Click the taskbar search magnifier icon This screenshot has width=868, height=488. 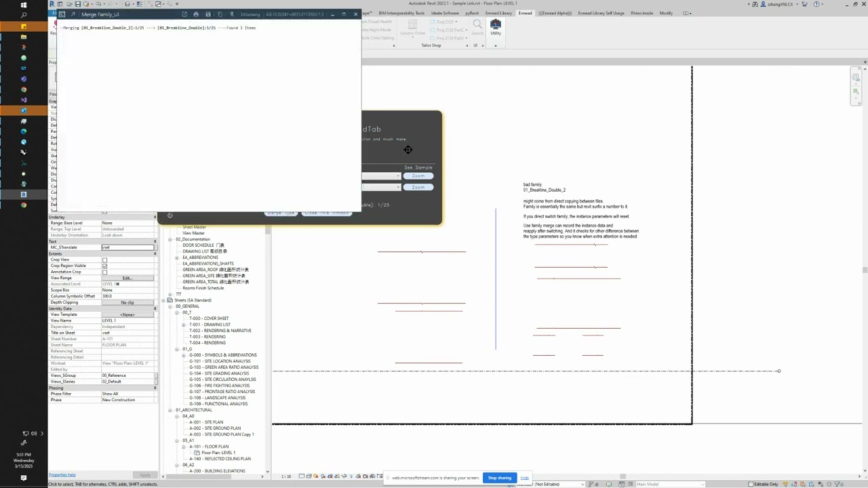24,15
